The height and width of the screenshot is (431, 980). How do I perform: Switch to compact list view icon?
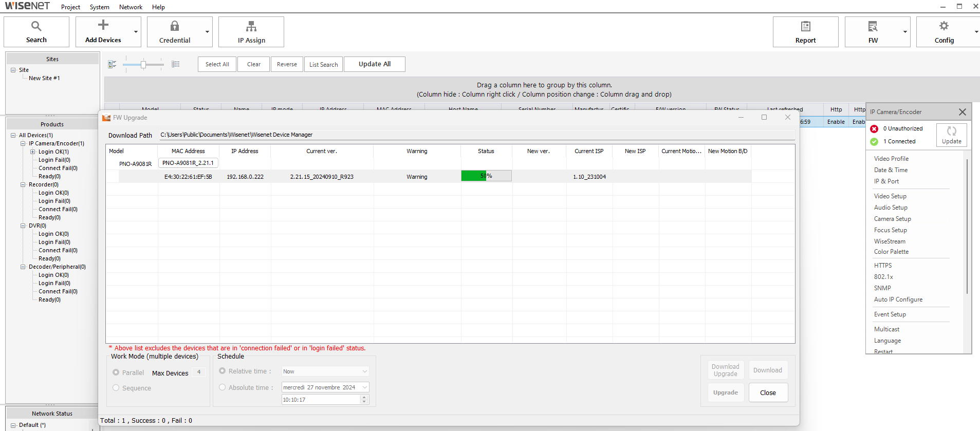[112, 64]
